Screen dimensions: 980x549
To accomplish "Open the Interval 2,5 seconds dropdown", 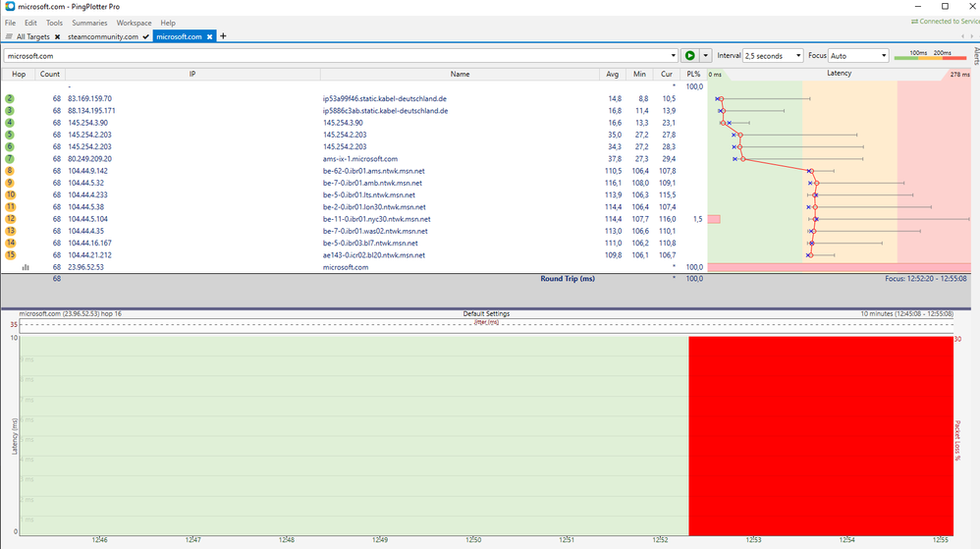I will pos(773,56).
